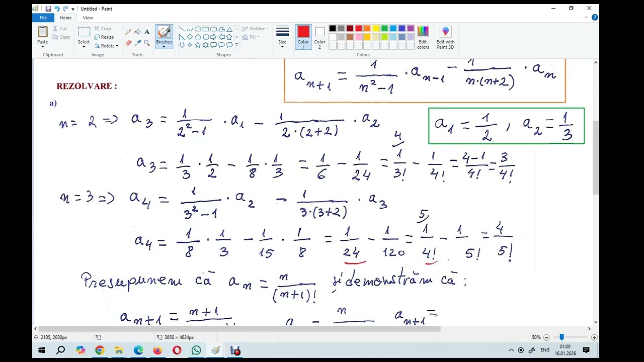Screen dimensions: 644x362
Task: Select the Pencil tool
Action: coord(128,32)
